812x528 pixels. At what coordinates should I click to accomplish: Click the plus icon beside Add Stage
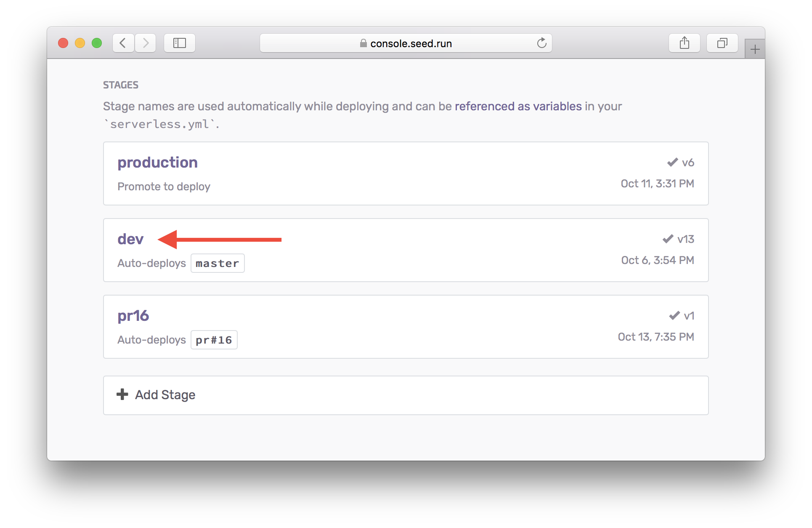(122, 395)
